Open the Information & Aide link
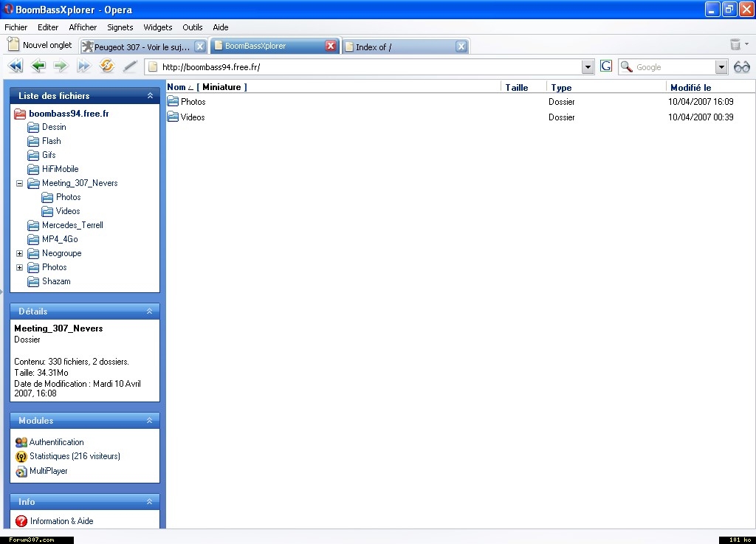756x544 pixels. pos(62,521)
